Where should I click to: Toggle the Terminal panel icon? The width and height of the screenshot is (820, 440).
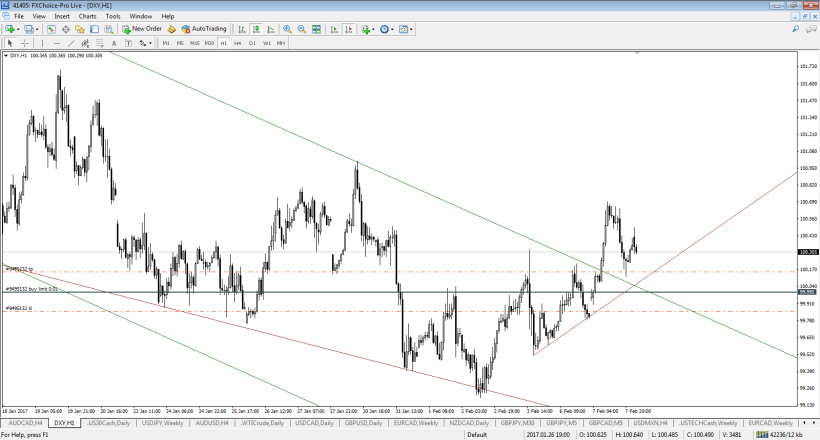[x=94, y=29]
